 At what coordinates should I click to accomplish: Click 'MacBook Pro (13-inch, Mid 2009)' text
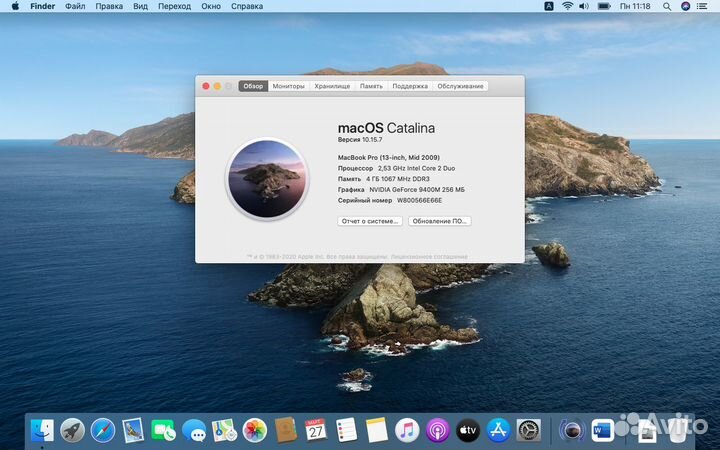pyautogui.click(x=388, y=158)
